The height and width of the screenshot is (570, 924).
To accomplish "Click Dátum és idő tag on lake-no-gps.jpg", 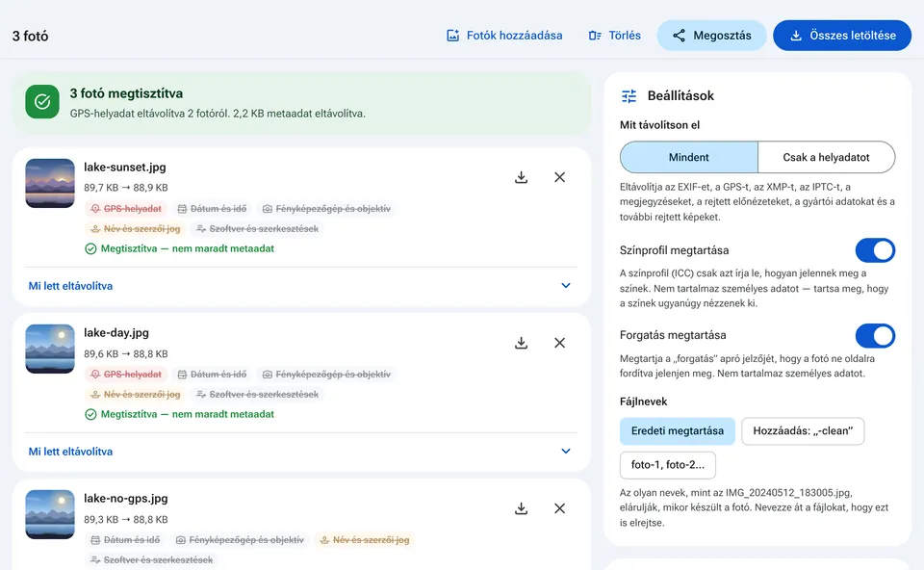I will point(125,540).
